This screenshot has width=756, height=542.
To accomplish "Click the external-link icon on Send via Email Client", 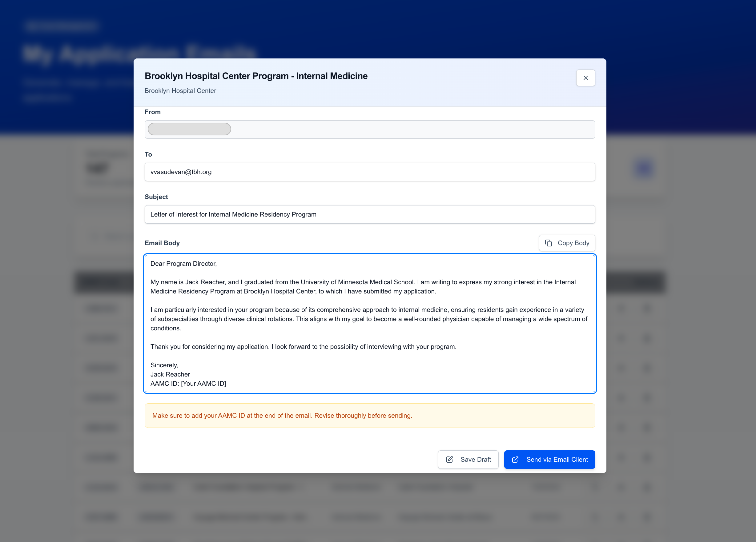I will pyautogui.click(x=516, y=459).
